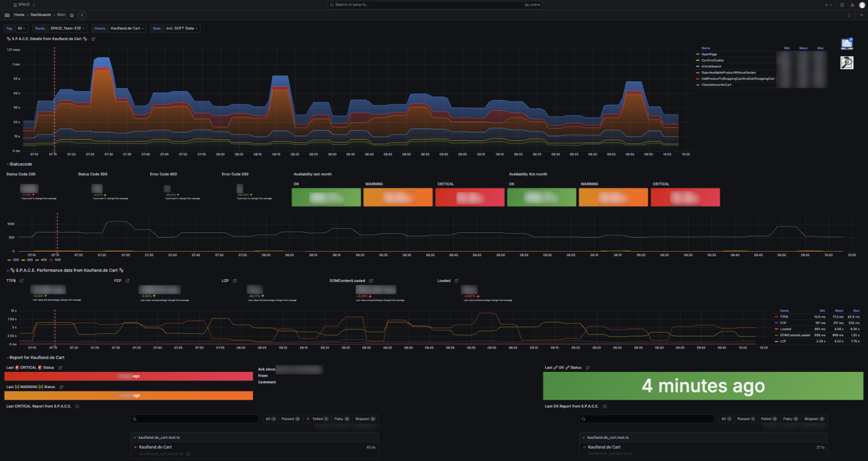This screenshot has height=461, width=868.
Task: Click the magnifier report thumbnail icon
Action: pos(847,63)
